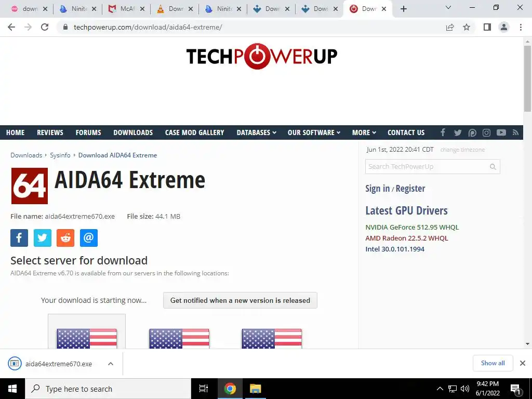532x399 pixels.
Task: Click the page vertical scrollbar thumb
Action: click(527, 79)
